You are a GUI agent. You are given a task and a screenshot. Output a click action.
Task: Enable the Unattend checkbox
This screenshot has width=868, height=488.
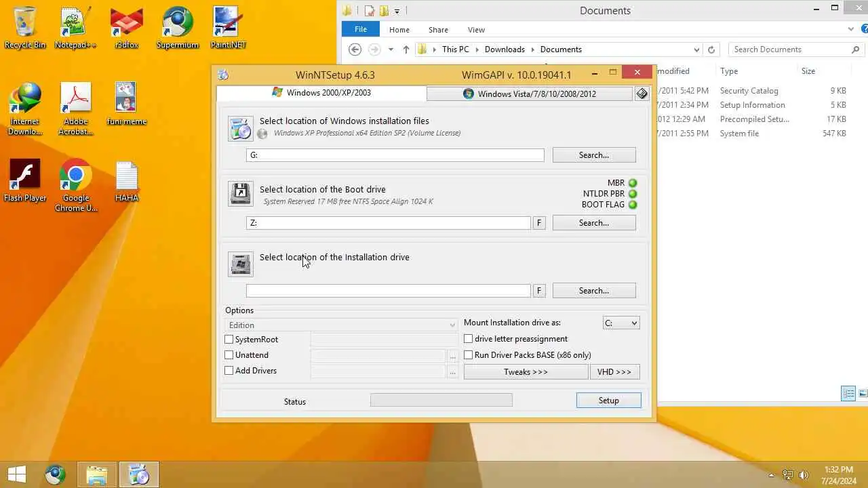point(229,355)
